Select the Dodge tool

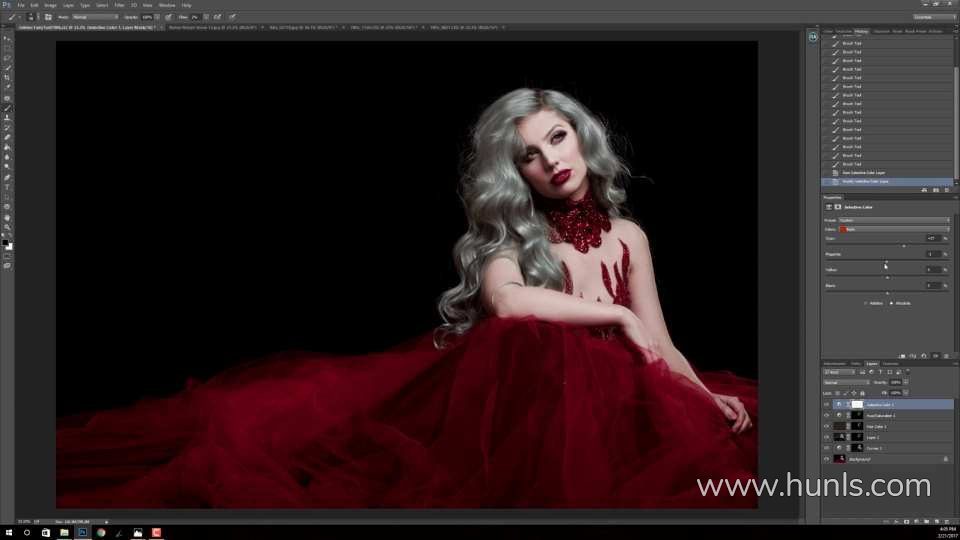click(x=7, y=166)
